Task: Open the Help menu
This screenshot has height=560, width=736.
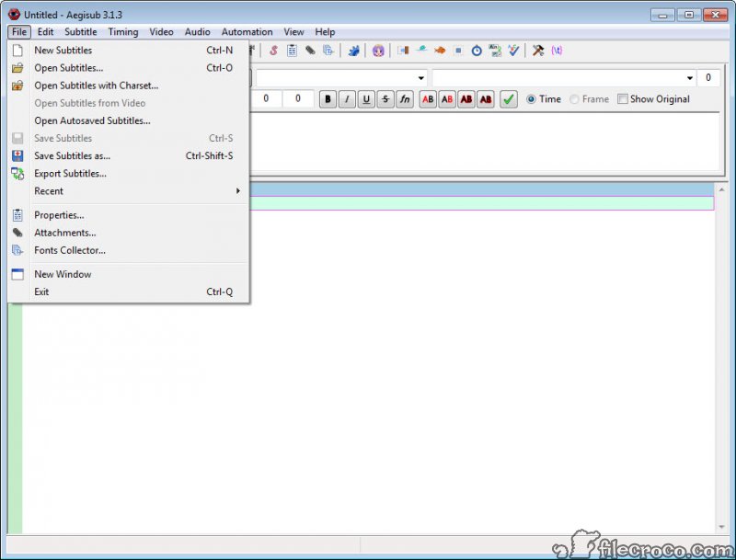Action: click(x=325, y=32)
